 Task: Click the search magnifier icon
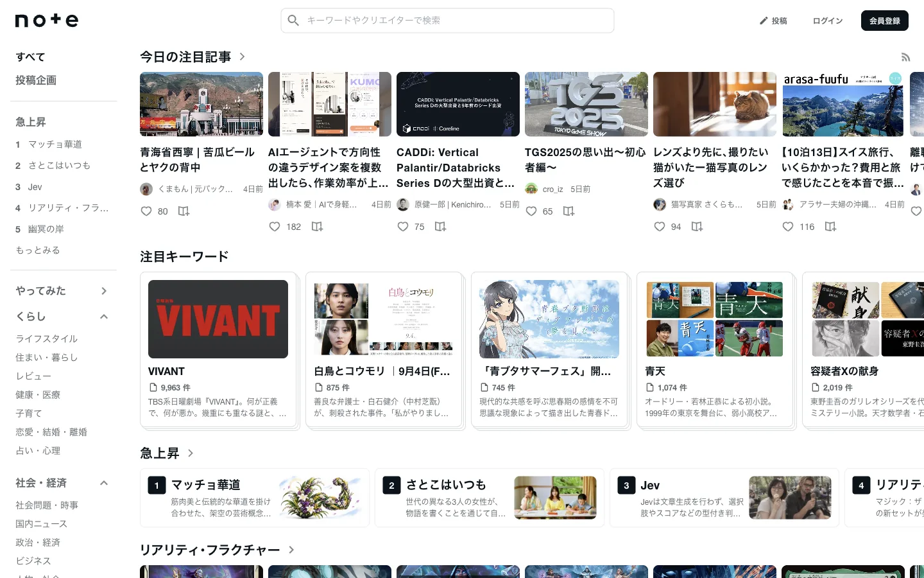(x=293, y=21)
